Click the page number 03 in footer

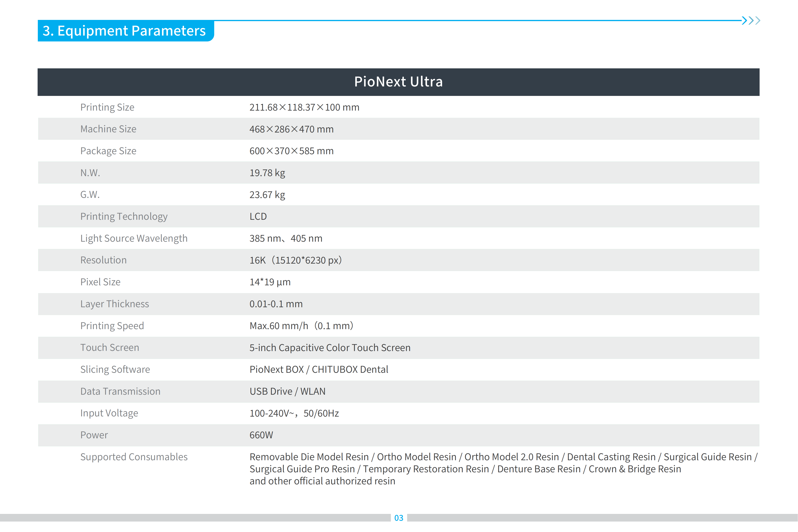399,518
